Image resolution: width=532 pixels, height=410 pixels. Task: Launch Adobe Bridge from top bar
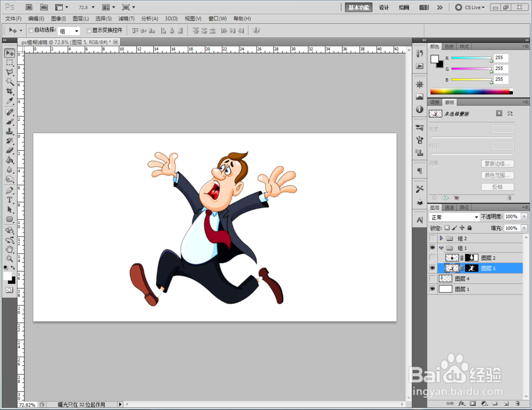pyautogui.click(x=29, y=7)
